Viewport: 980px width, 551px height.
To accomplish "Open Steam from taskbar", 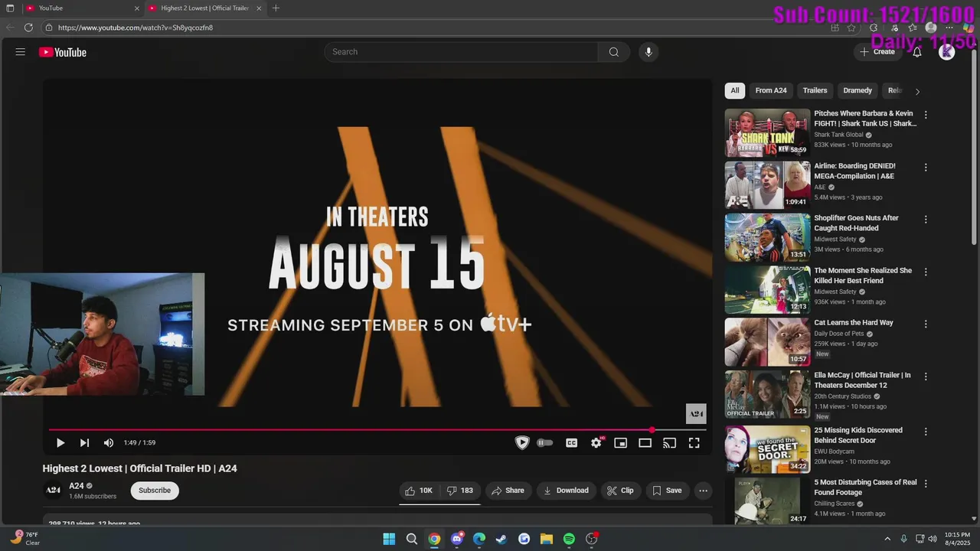I will [x=501, y=539].
